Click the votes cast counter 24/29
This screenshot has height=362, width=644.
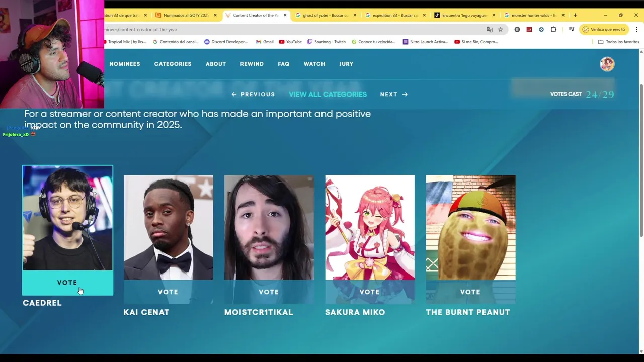click(582, 94)
